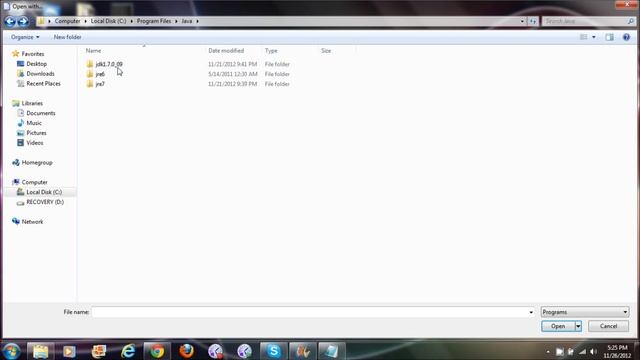640x360 pixels.
Task: Click the New folder button
Action: (x=67, y=37)
